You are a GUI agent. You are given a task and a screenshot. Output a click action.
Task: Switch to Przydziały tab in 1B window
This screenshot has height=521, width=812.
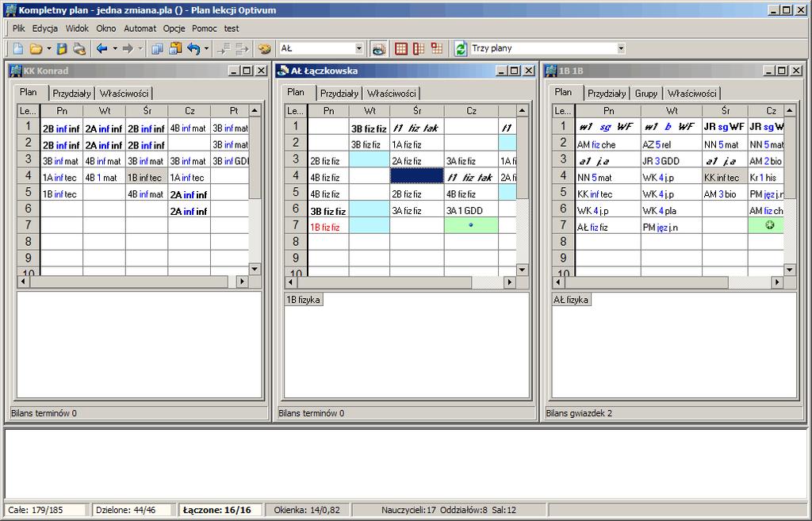tap(607, 94)
